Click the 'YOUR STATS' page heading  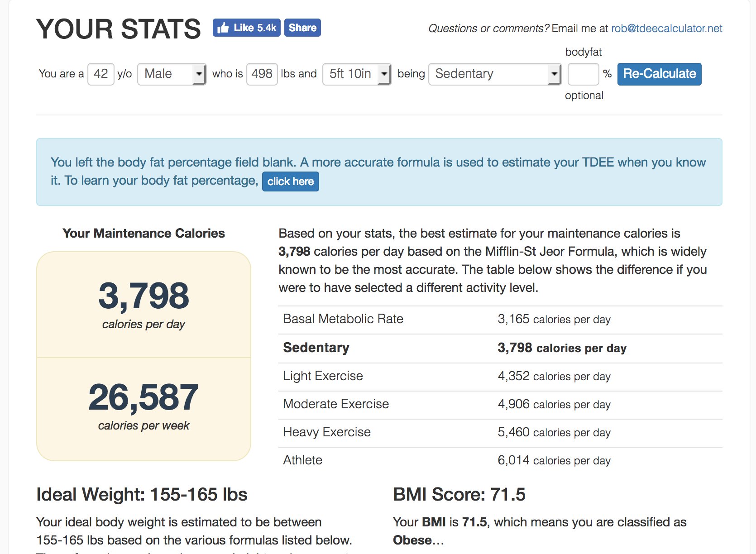(119, 29)
